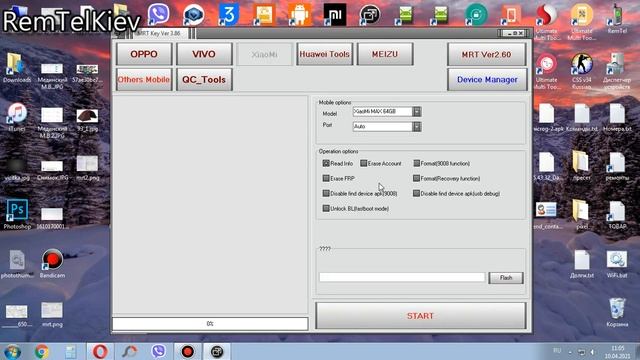Image resolution: width=640 pixels, height=360 pixels.
Task: Click the QC_Tools button
Action: 204,80
